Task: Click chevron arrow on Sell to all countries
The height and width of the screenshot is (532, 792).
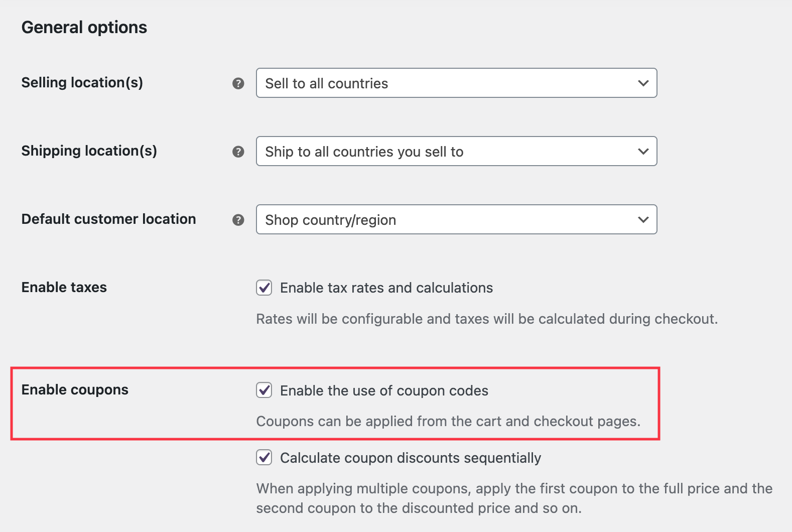Action: [643, 83]
